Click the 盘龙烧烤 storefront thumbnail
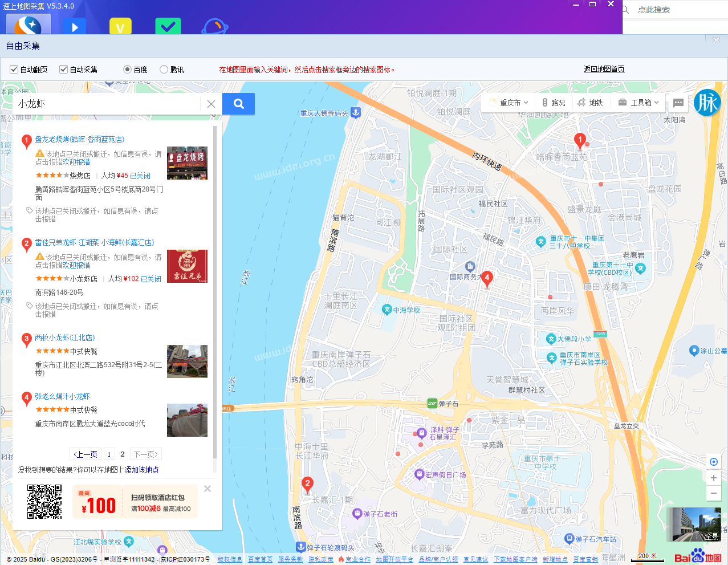 pyautogui.click(x=187, y=163)
